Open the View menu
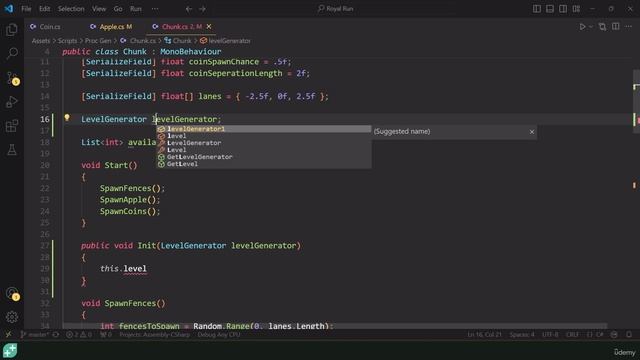 pyautogui.click(x=99, y=9)
